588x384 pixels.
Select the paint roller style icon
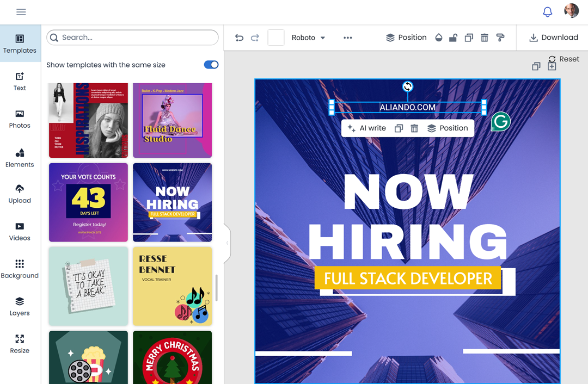[500, 38]
